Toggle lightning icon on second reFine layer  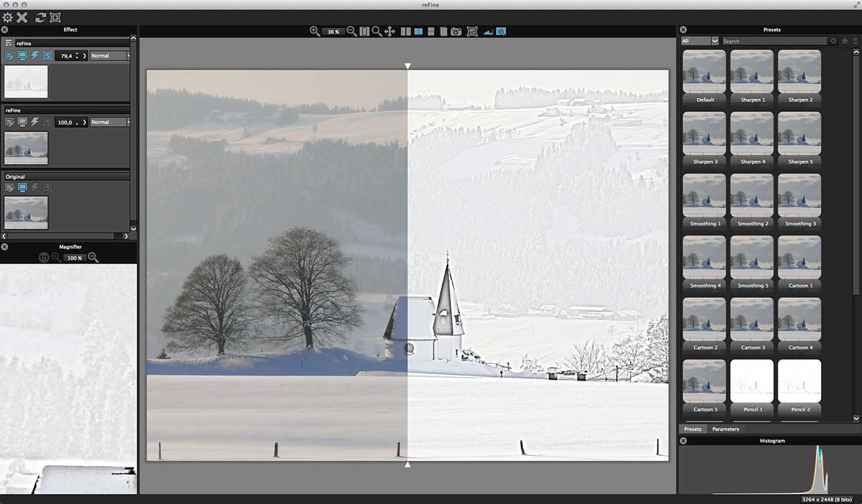(x=35, y=122)
